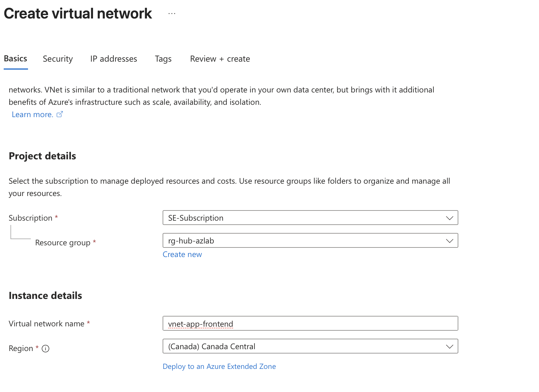Screen dimensions: 539x392
Task: Click Create new resource group link
Action: (182, 255)
